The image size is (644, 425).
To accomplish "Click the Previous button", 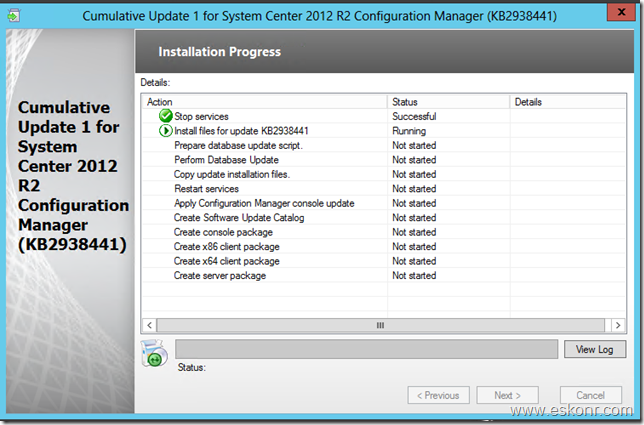I will [438, 395].
